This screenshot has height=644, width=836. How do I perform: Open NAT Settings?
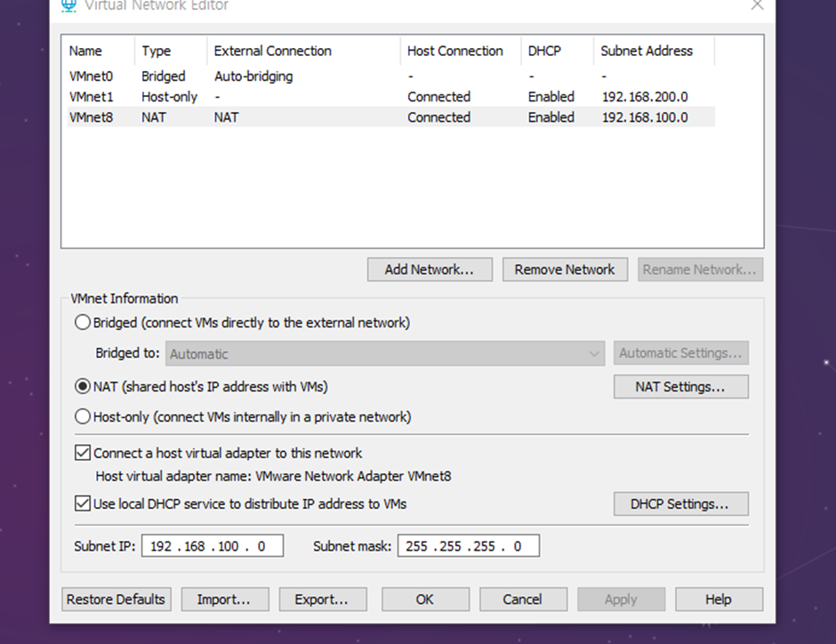coord(681,387)
